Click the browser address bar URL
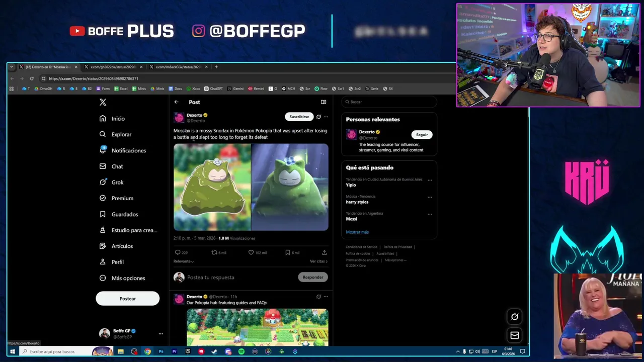This screenshot has height=362, width=644. click(94, 78)
